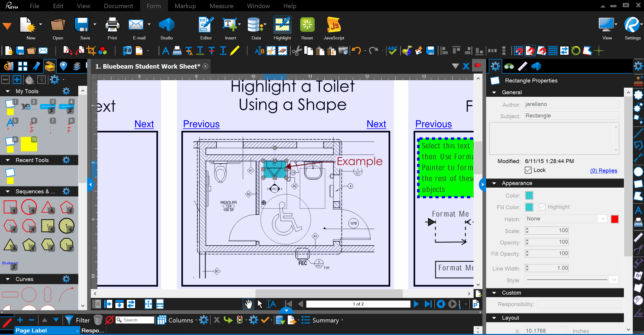Click the Pan hand tool

pos(248,304)
